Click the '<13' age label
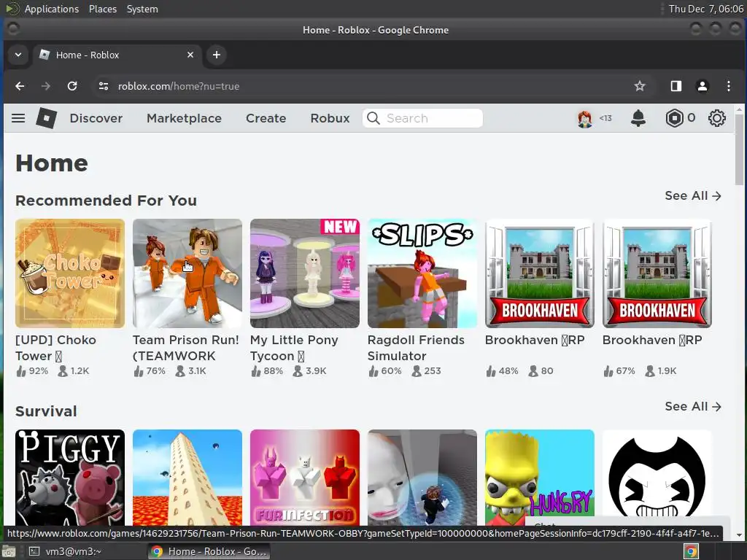The height and width of the screenshot is (560, 747). click(x=605, y=118)
